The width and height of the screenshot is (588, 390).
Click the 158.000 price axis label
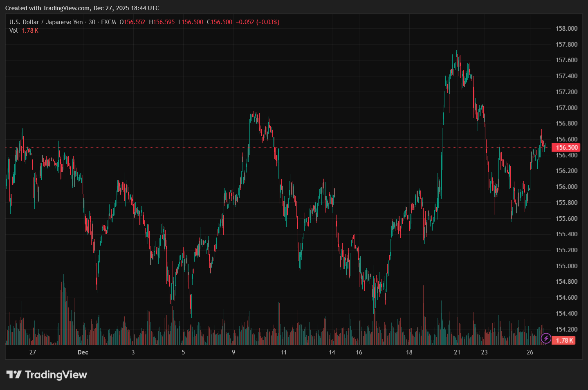tap(566, 29)
